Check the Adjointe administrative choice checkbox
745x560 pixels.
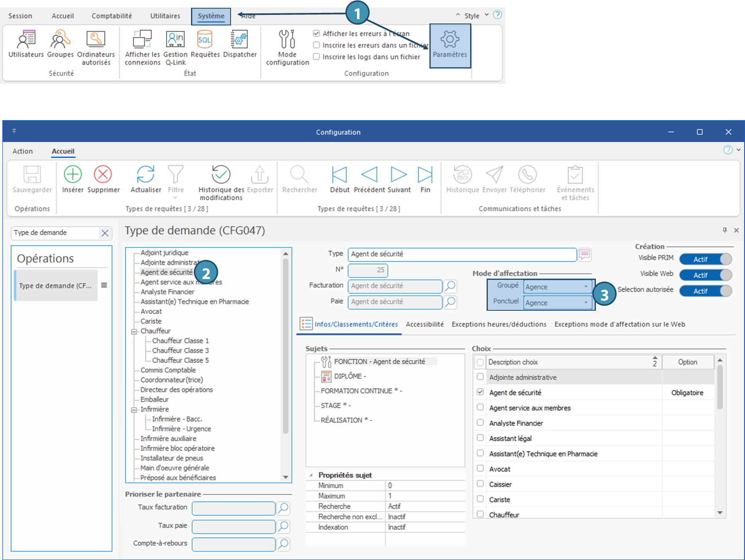(x=480, y=377)
